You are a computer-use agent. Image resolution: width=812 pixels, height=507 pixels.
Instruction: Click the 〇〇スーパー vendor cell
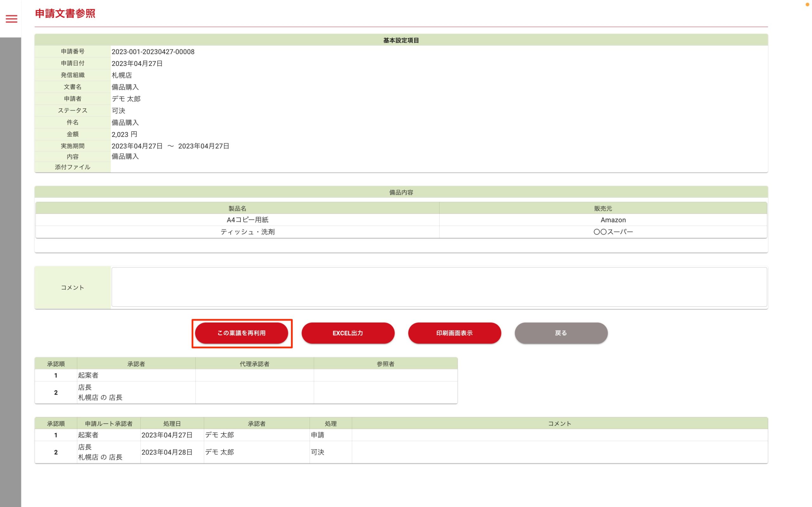[x=613, y=232]
